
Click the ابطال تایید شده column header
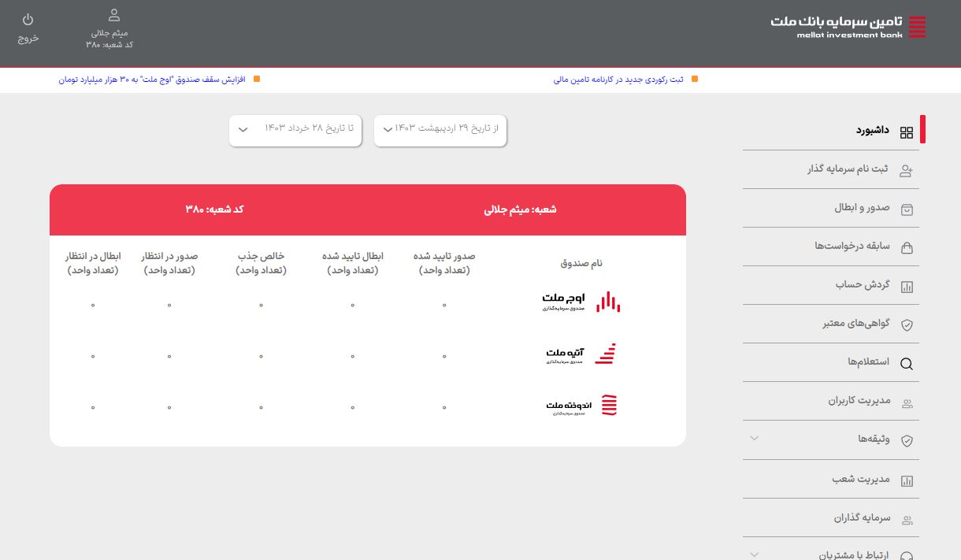tap(353, 263)
